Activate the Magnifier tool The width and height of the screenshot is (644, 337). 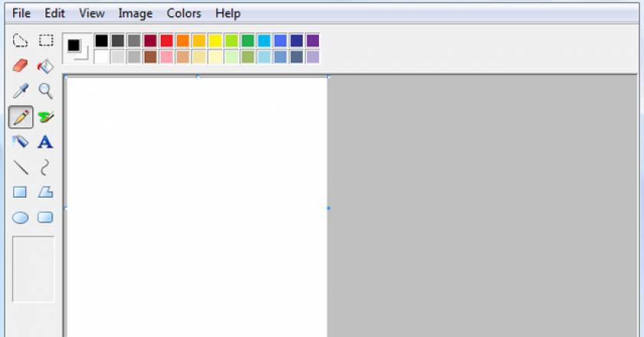pyautogui.click(x=45, y=91)
